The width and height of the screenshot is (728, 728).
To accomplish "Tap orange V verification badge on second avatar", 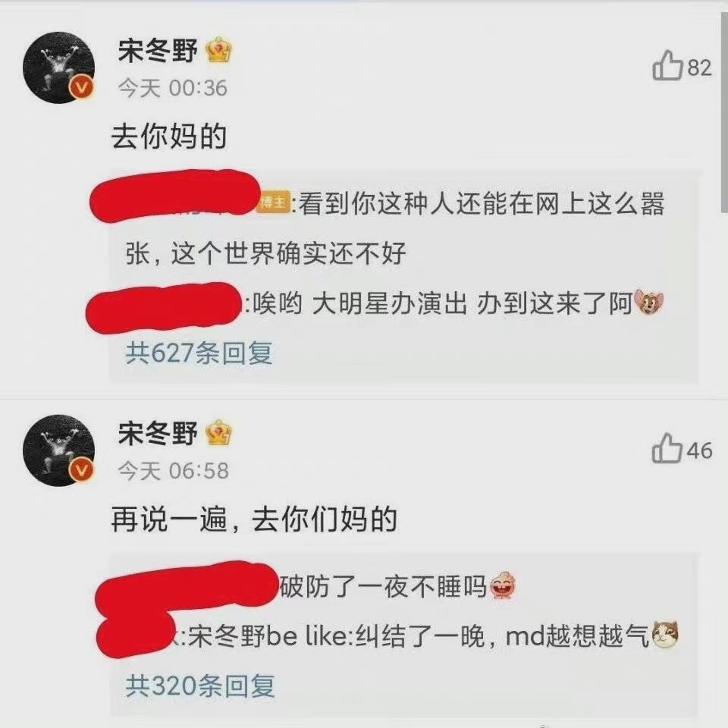I will coord(82,470).
